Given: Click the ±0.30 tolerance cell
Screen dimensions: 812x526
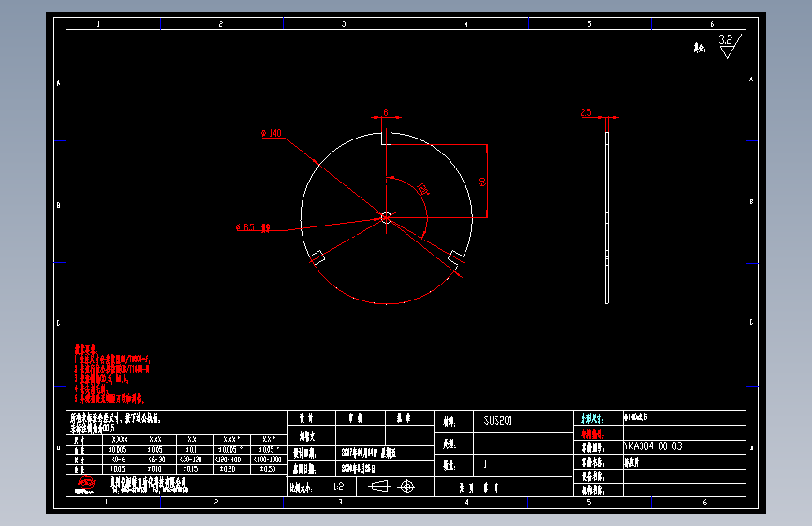Looking at the screenshot, I should [268, 469].
